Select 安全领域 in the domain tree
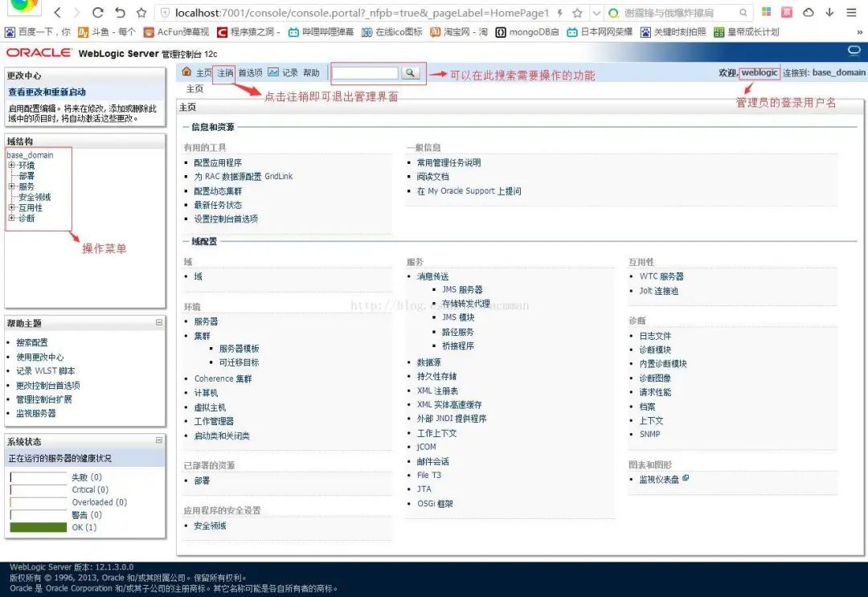 35,197
